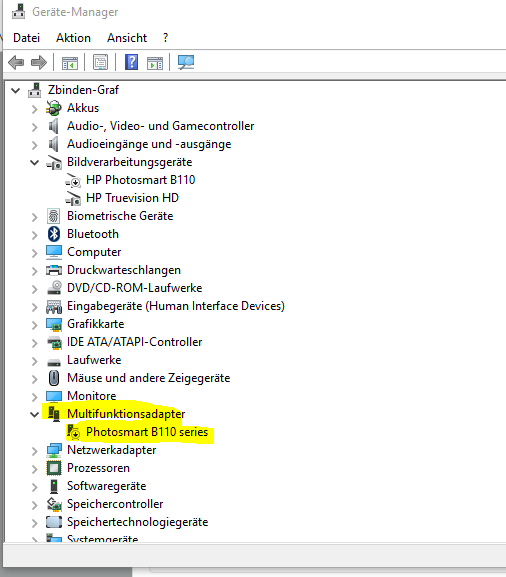Click the blue Help question-mark icon

tap(131, 62)
